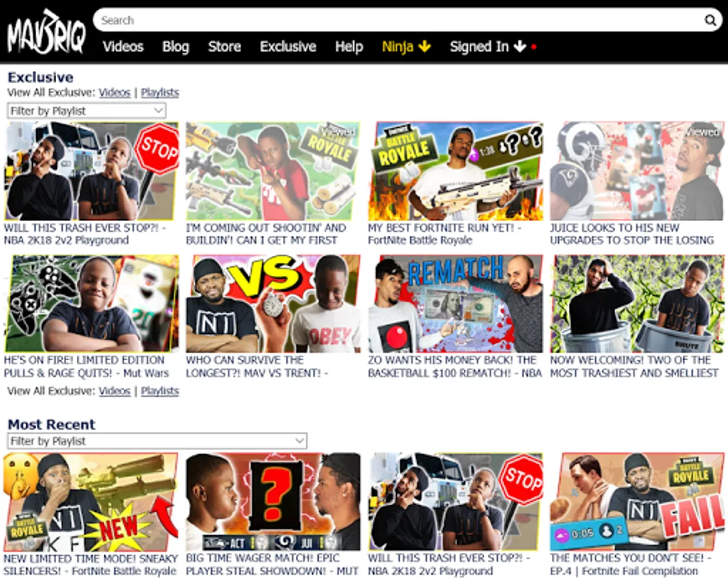Click title 'MY BEST FORTNITE RUN YET!'
728x580 pixels.
(445, 234)
